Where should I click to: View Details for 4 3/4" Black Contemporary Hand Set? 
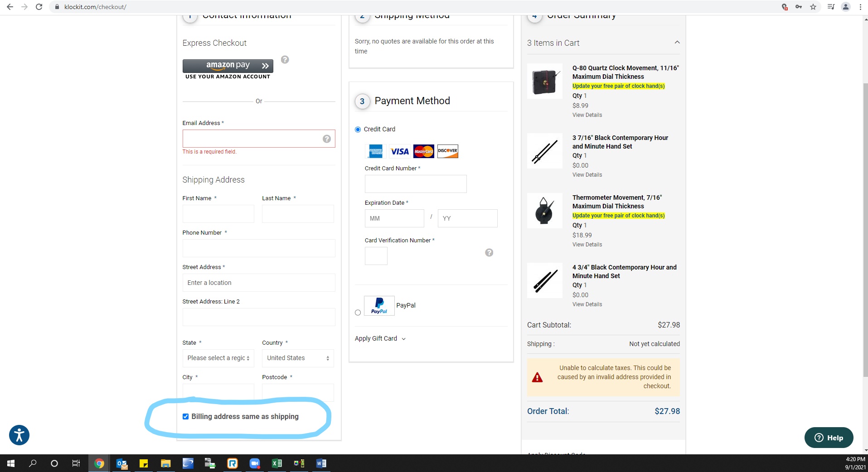[x=587, y=304]
